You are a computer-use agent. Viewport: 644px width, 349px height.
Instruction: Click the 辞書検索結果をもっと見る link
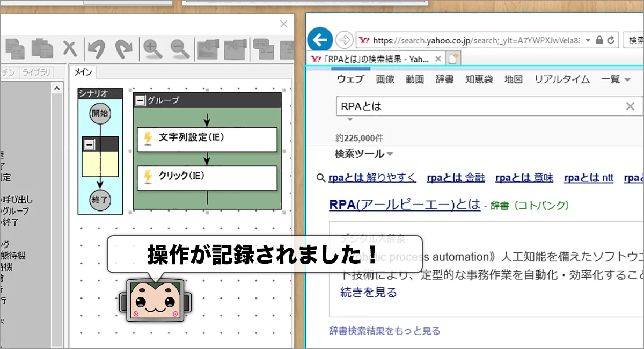tap(385, 331)
